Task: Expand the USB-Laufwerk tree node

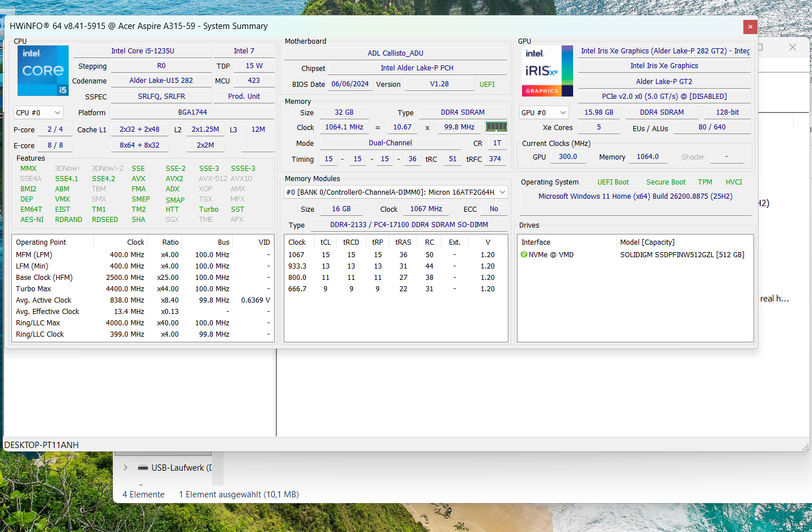Action: [125, 468]
